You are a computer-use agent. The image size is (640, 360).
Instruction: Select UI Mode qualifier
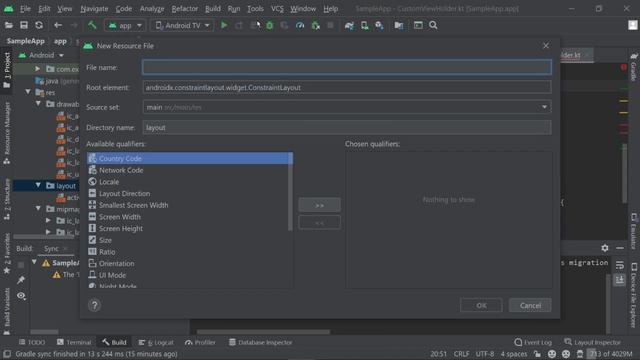click(188, 275)
